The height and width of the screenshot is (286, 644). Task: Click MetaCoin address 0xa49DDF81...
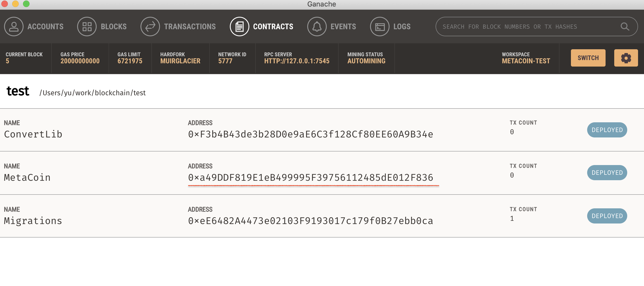tap(310, 177)
